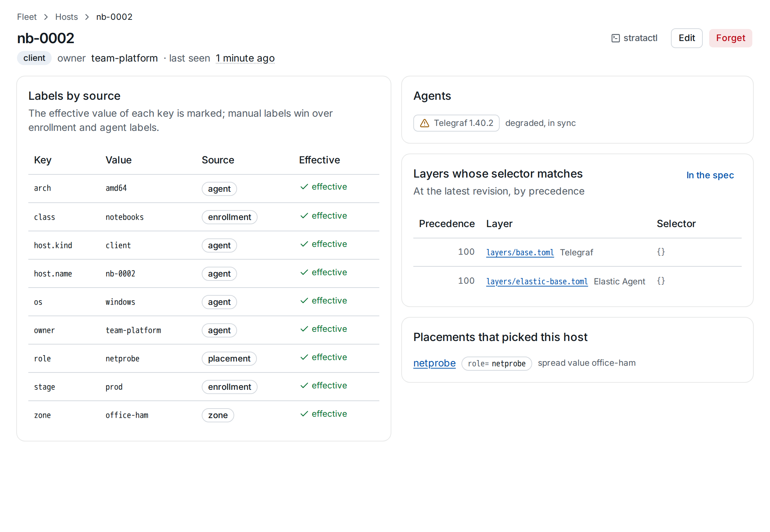Screen dimensions: 770x532
Task: Click the Precedence column header
Action: click(x=447, y=224)
